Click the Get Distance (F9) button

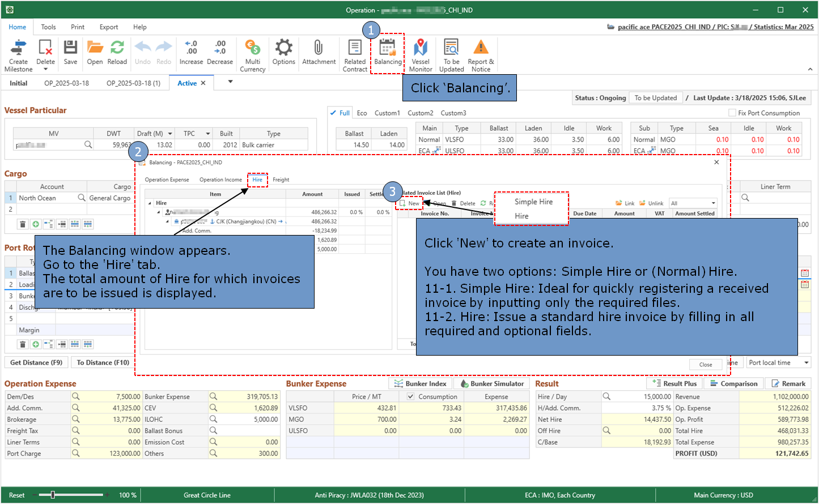coord(36,362)
